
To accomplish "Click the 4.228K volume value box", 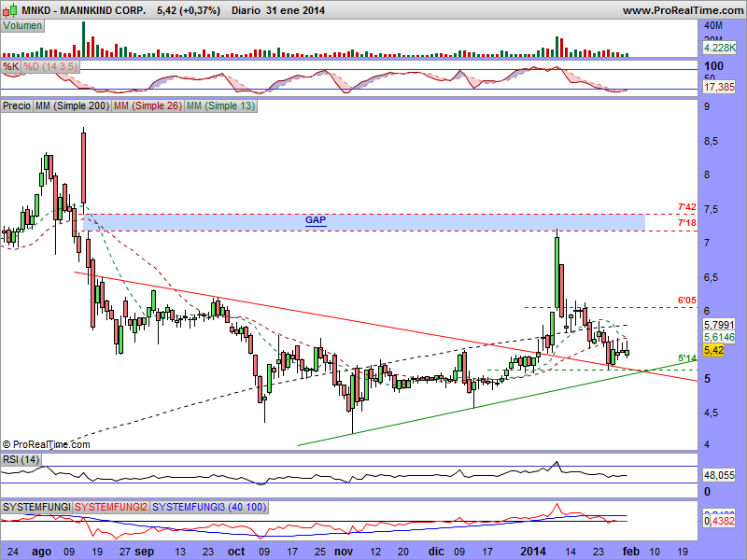I will pyautogui.click(x=719, y=48).
